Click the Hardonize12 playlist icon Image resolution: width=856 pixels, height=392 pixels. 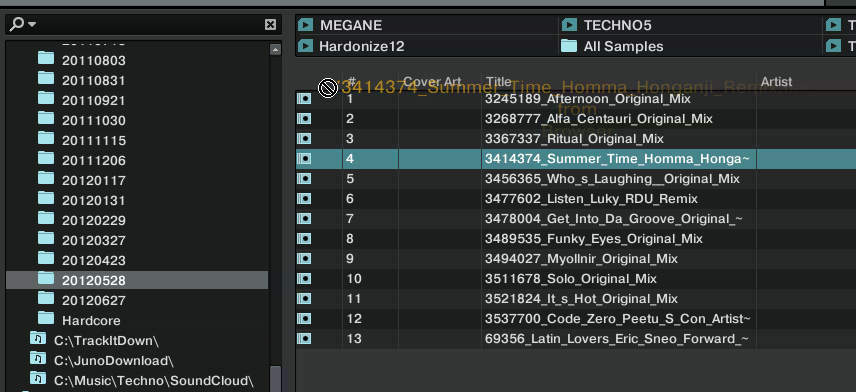[x=306, y=45]
